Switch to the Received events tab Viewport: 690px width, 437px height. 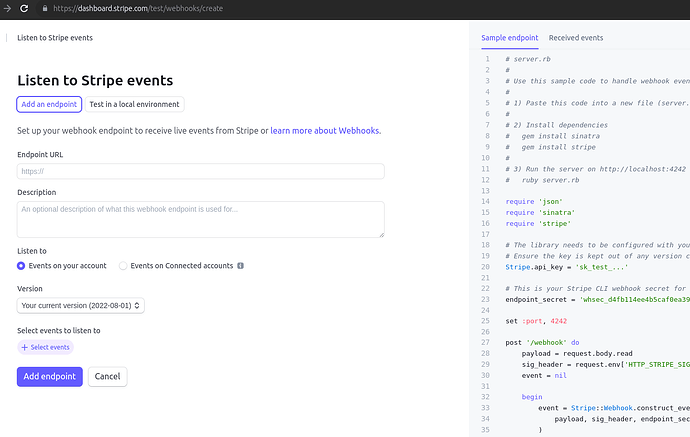point(576,38)
